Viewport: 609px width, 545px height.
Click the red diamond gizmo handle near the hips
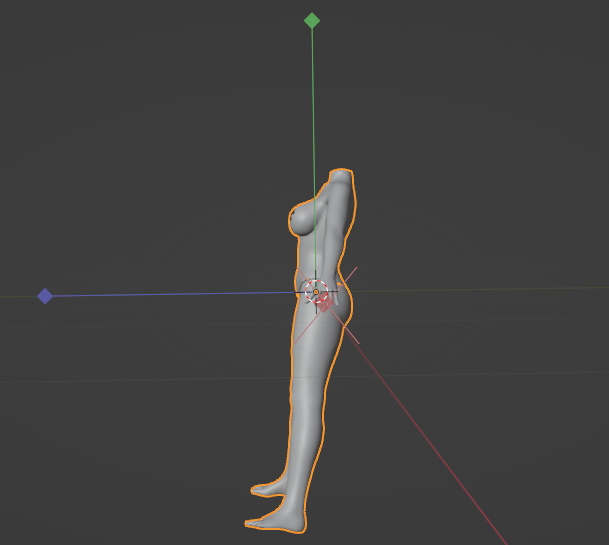click(325, 304)
